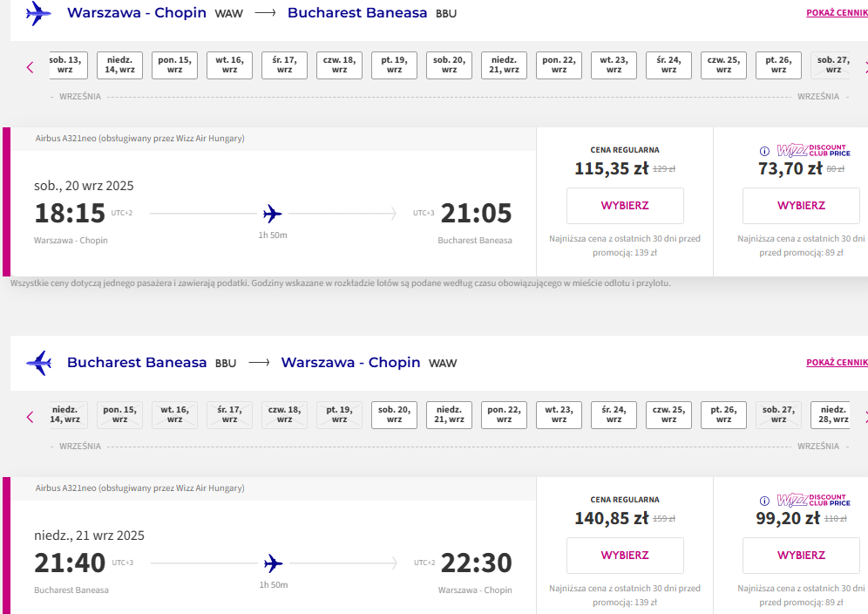
Task: Click Wizz Discount Club Price logo on return flight
Action: click(813, 501)
